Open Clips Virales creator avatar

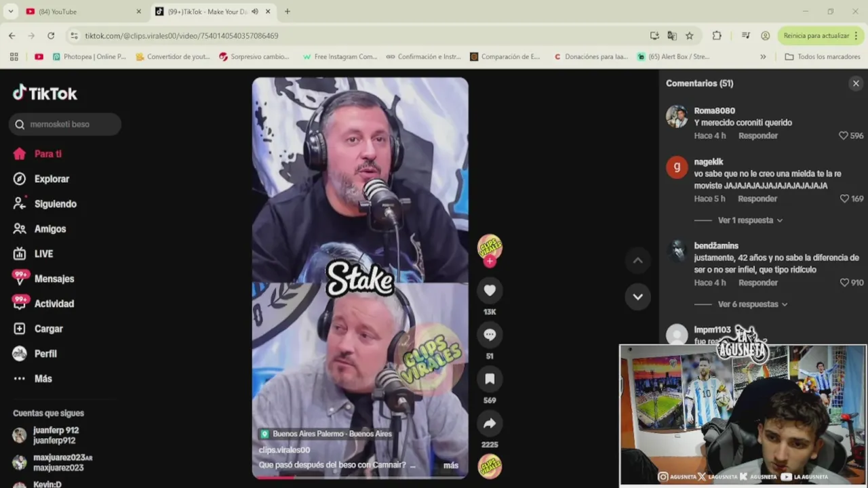tap(490, 247)
